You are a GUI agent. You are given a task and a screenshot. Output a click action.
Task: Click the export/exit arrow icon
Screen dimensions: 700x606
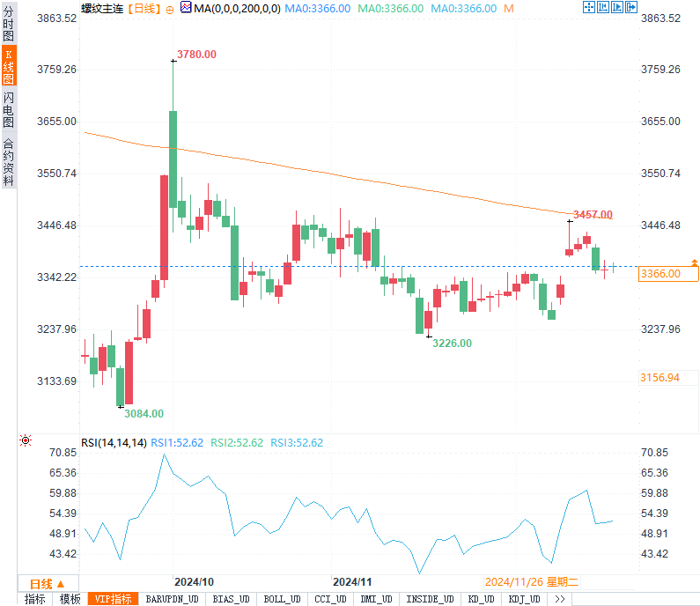[631, 7]
